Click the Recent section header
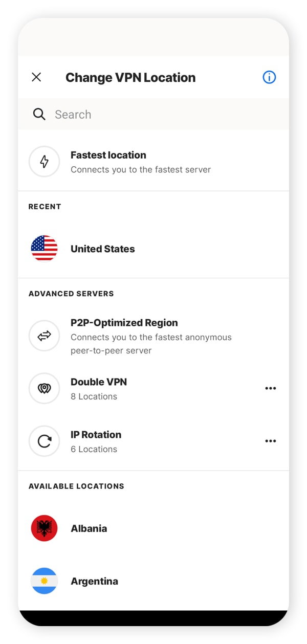Viewport: 307px width, 644px height. (45, 206)
